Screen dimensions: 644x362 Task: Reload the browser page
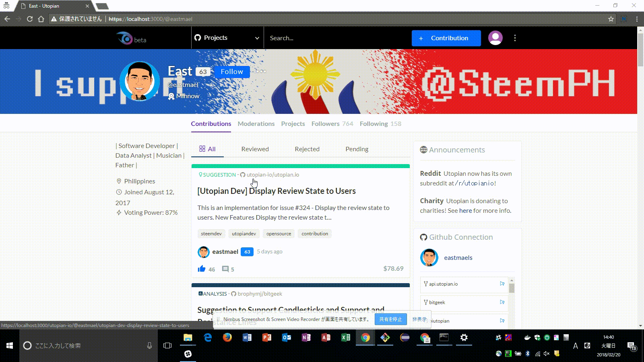29,19
